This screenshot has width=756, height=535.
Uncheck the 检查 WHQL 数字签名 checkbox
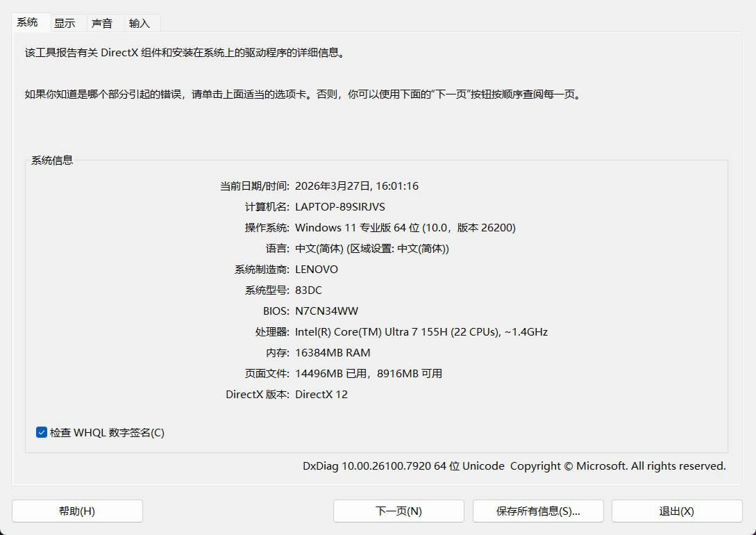pyautogui.click(x=42, y=433)
